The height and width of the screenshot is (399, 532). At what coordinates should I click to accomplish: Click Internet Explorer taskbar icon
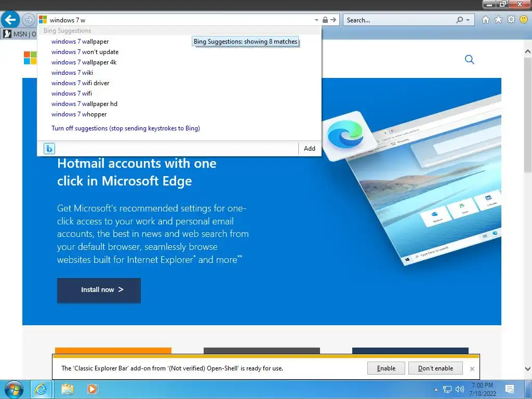41,390
